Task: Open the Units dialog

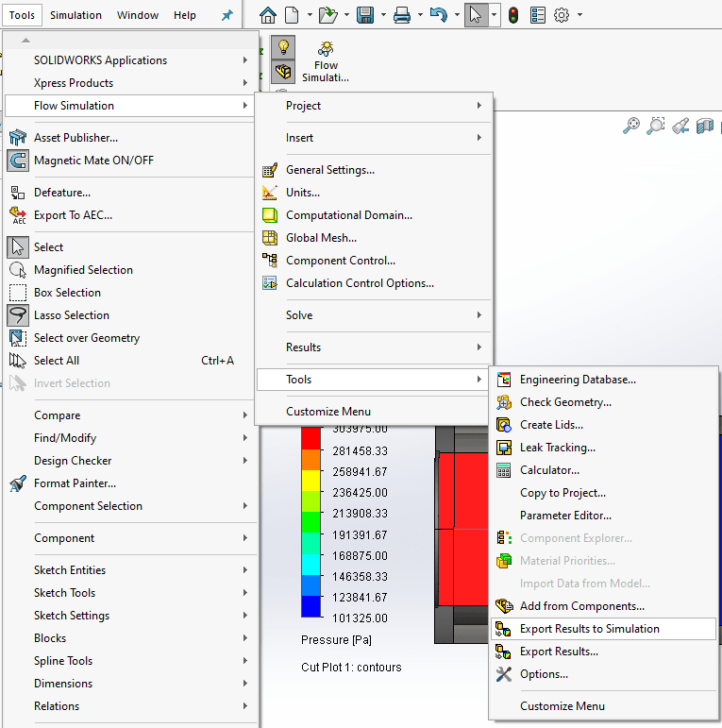Action: tap(374, 193)
